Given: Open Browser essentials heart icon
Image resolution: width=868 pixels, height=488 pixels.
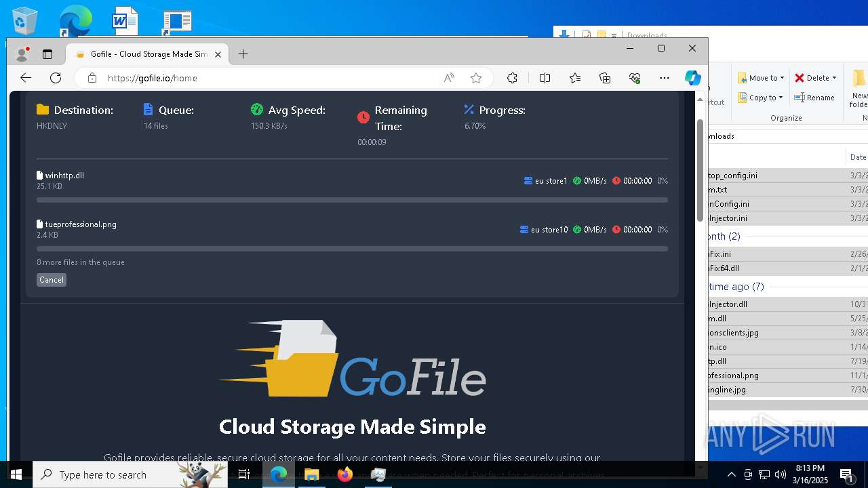Looking at the screenshot, I should pyautogui.click(x=635, y=78).
